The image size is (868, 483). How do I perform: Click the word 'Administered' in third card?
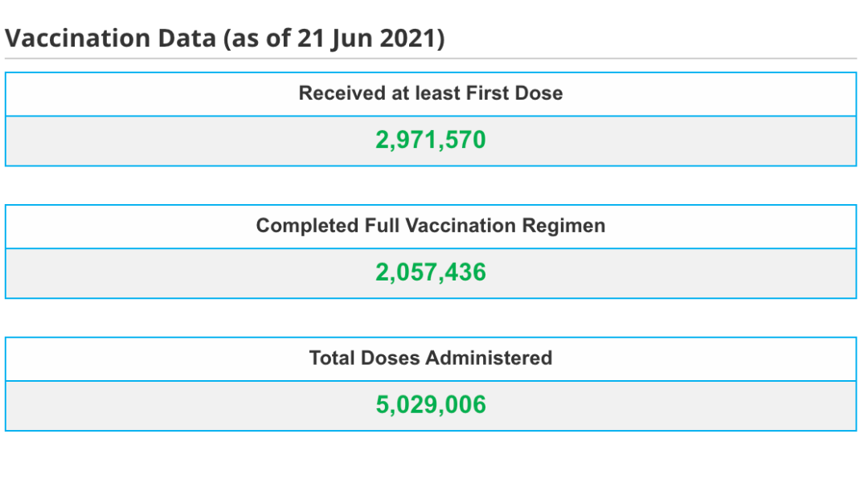pos(489,358)
